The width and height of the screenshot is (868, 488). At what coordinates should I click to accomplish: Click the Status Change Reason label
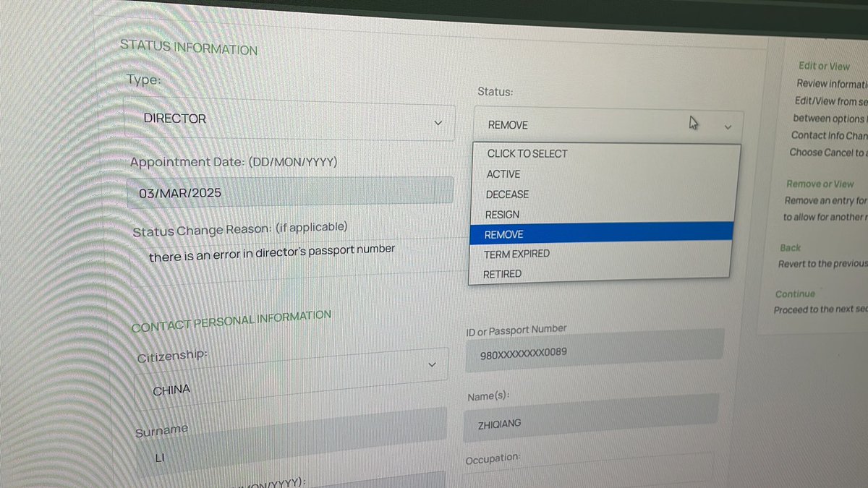click(240, 230)
